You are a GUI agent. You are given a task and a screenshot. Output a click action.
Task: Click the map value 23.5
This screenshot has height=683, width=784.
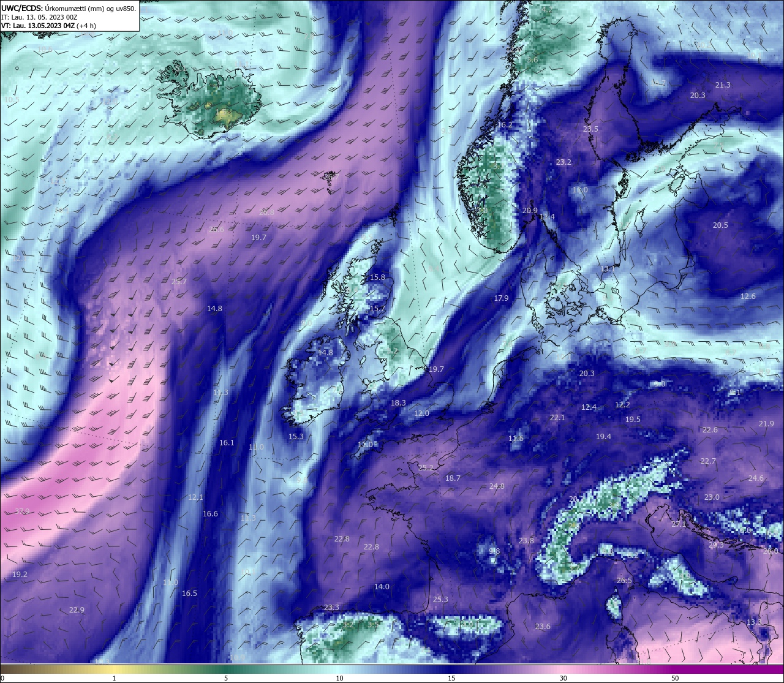(590, 129)
